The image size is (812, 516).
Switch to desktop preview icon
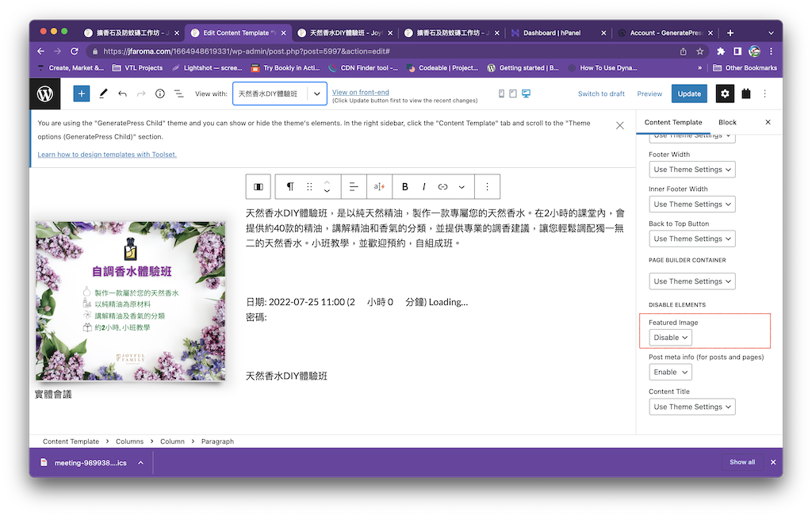click(527, 94)
